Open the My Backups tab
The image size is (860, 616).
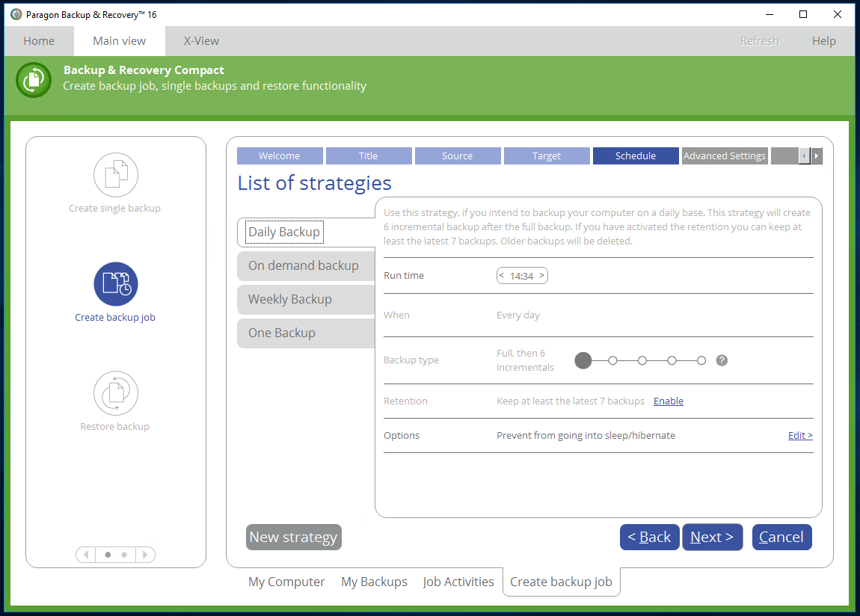[374, 582]
